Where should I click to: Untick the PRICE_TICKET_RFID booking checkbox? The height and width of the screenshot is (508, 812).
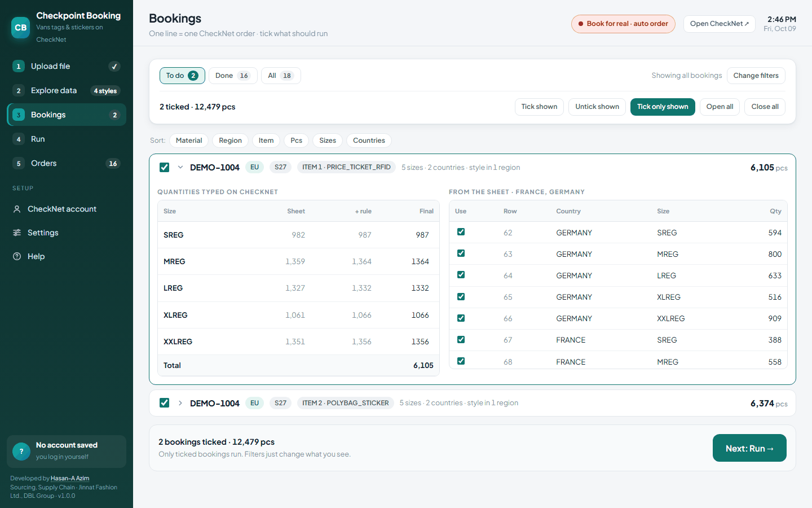click(x=164, y=167)
